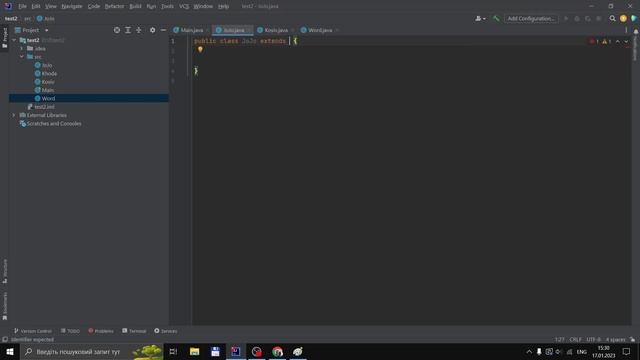This screenshot has width=640, height=360.
Task: Click the yellow lightbulb quick-fix icon
Action: pos(200,49)
